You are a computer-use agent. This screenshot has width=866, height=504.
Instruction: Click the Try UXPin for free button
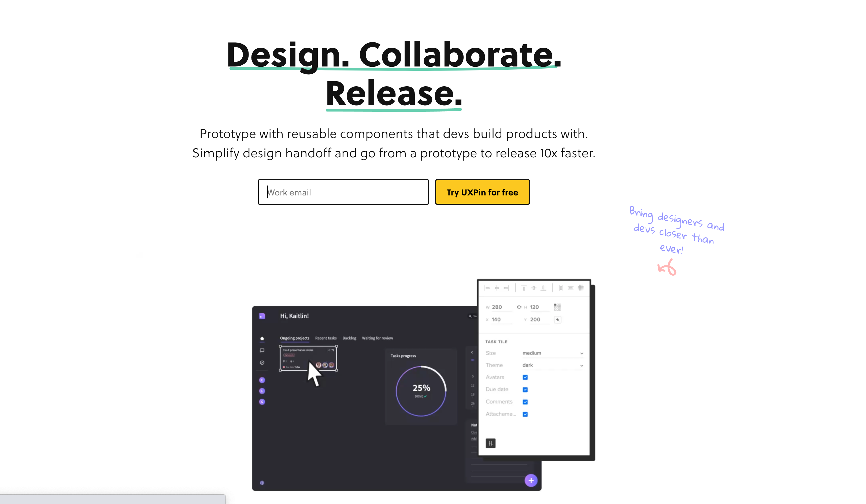point(482,192)
